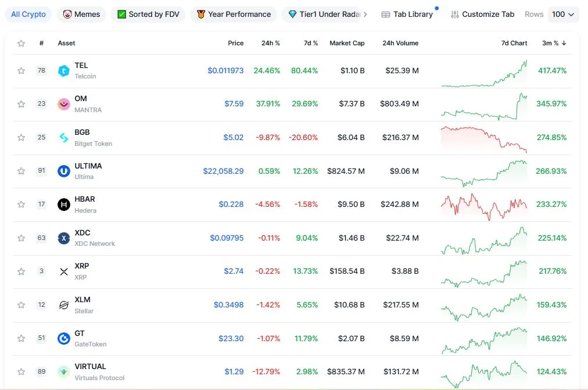Screen dimensions: 588x390
Task: Click the ULTIMA price $22,058.29
Action: [223, 171]
